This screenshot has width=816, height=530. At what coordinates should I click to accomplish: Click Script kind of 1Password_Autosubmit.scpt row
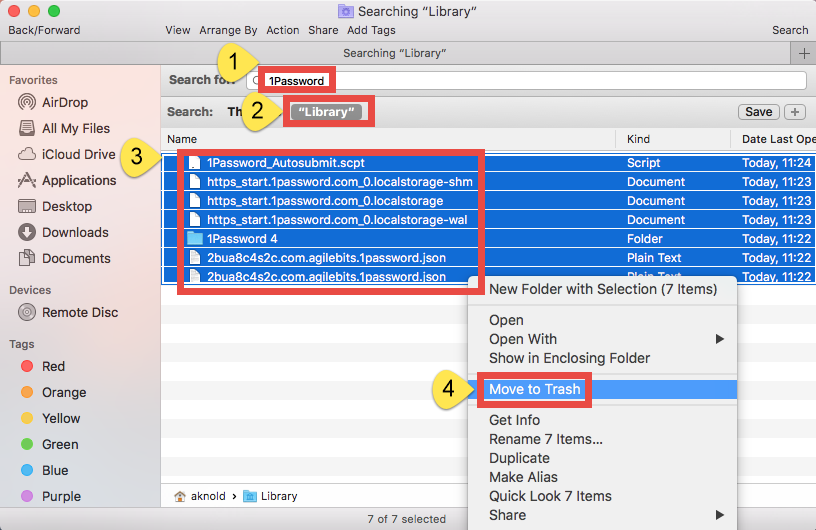[x=643, y=163]
